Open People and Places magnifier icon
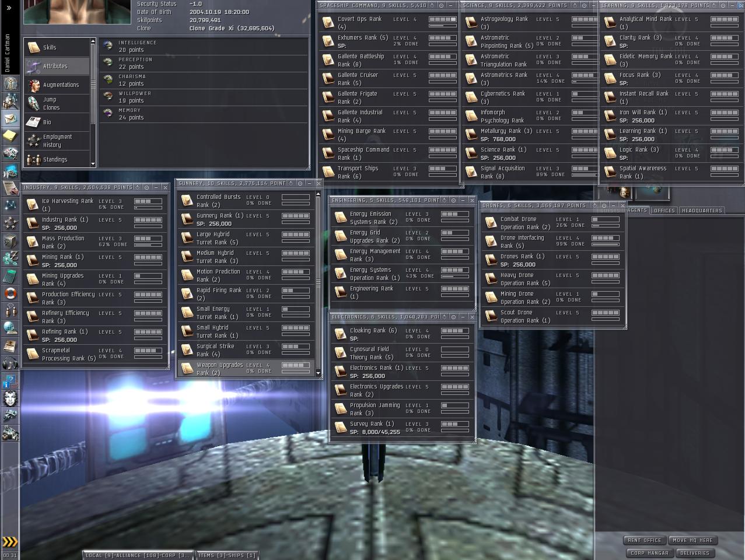This screenshot has height=560, width=745. [10, 101]
